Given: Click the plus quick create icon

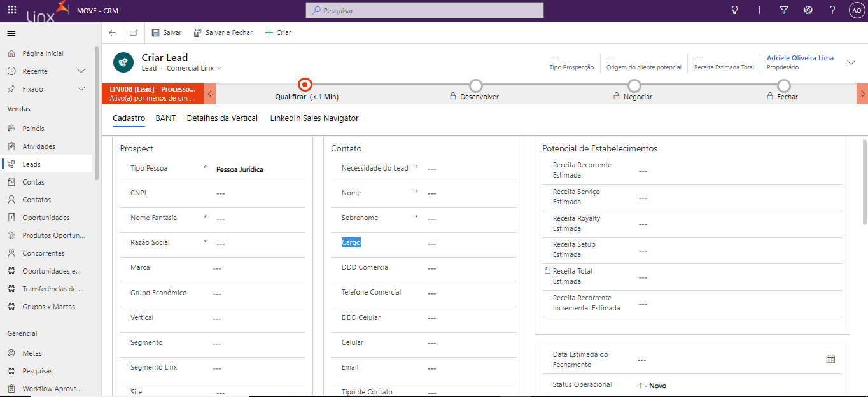Looking at the screenshot, I should (759, 10).
